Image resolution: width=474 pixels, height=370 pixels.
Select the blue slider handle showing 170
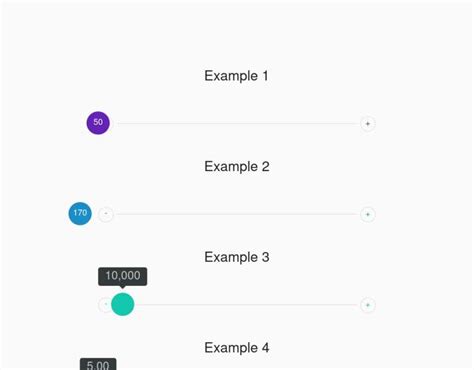coord(80,214)
